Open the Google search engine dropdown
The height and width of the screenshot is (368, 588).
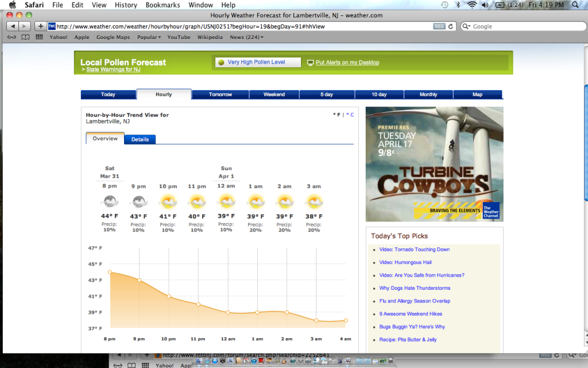(x=467, y=25)
